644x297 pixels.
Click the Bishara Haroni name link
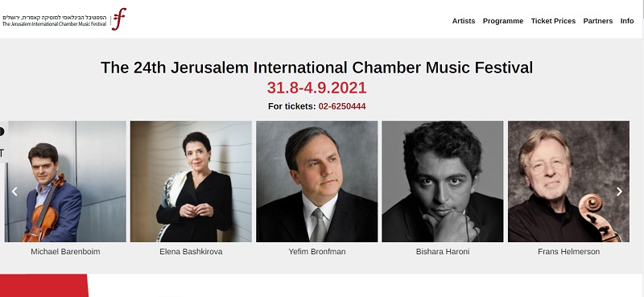pos(442,252)
